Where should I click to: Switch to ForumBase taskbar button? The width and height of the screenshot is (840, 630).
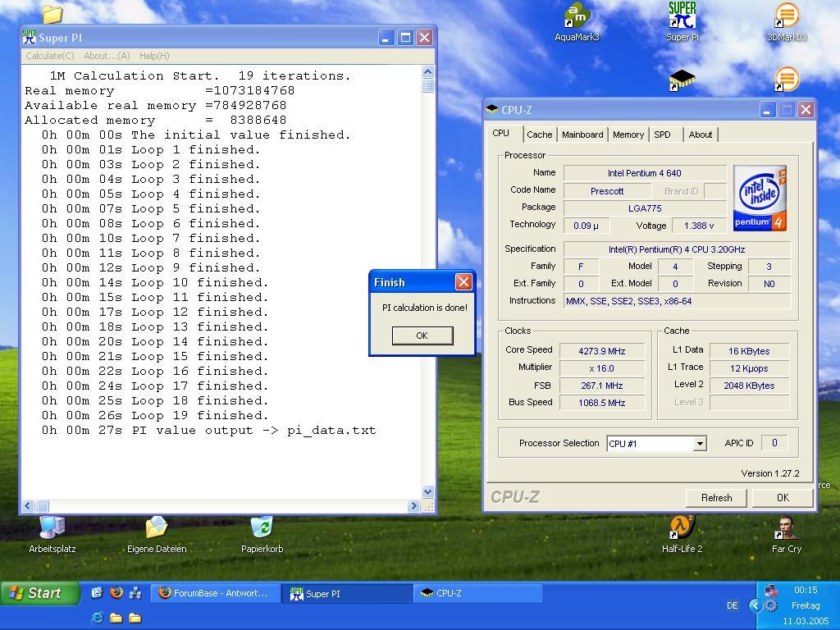pyautogui.click(x=216, y=594)
